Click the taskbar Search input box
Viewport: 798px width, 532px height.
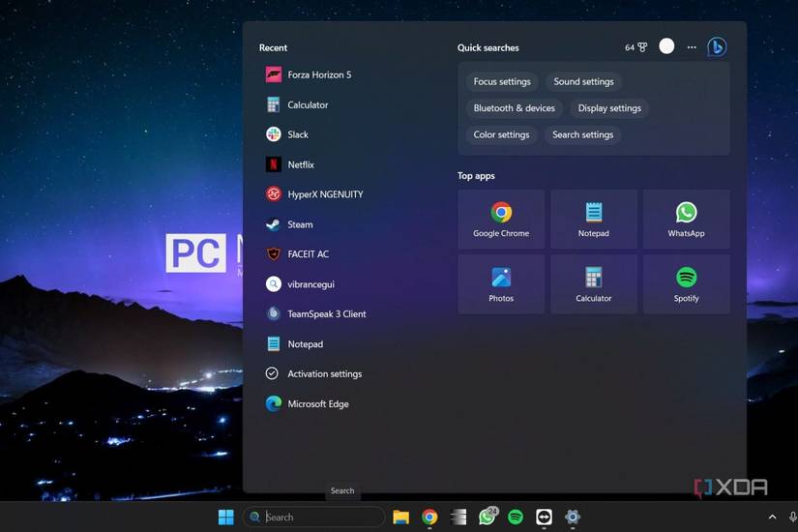click(314, 517)
